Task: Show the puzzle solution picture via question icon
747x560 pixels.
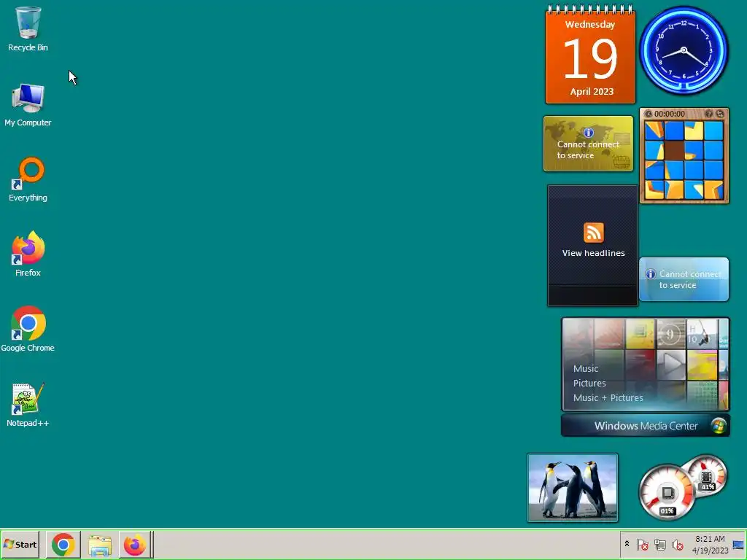Action: click(x=708, y=114)
